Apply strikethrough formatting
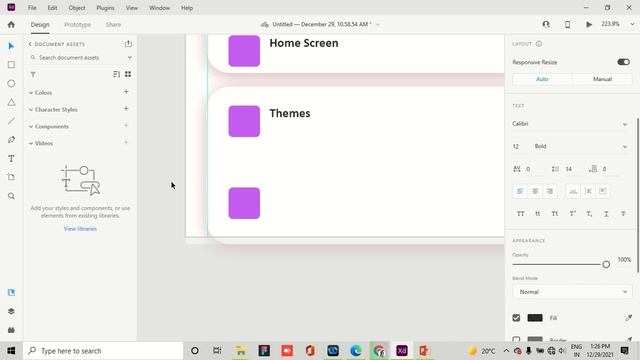The height and width of the screenshot is (360, 640). [x=623, y=214]
